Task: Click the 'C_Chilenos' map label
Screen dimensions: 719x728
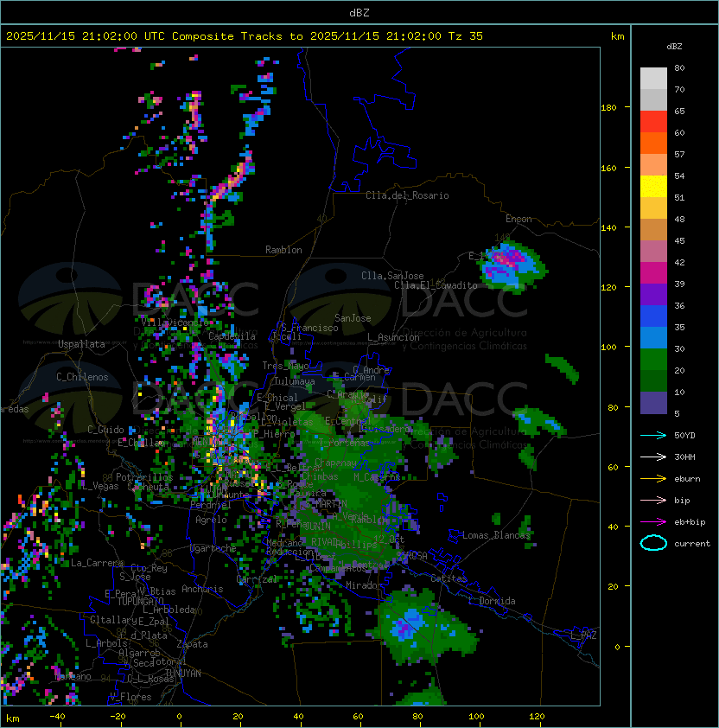Action: pyautogui.click(x=82, y=377)
